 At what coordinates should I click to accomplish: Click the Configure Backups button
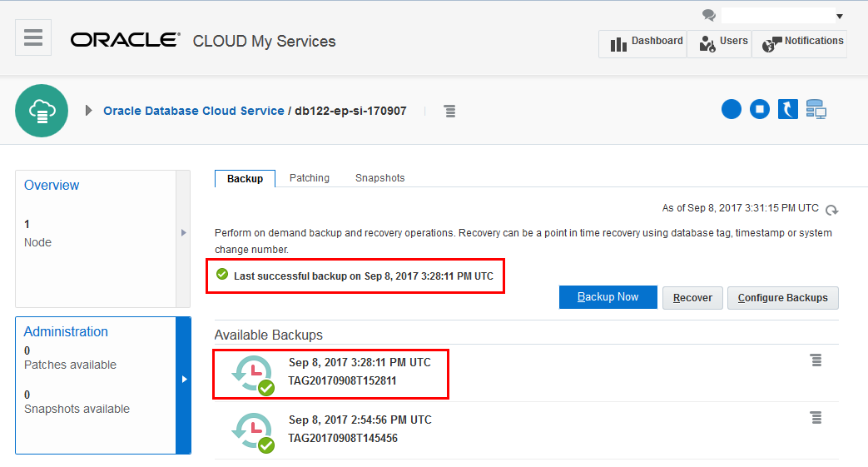pyautogui.click(x=782, y=298)
